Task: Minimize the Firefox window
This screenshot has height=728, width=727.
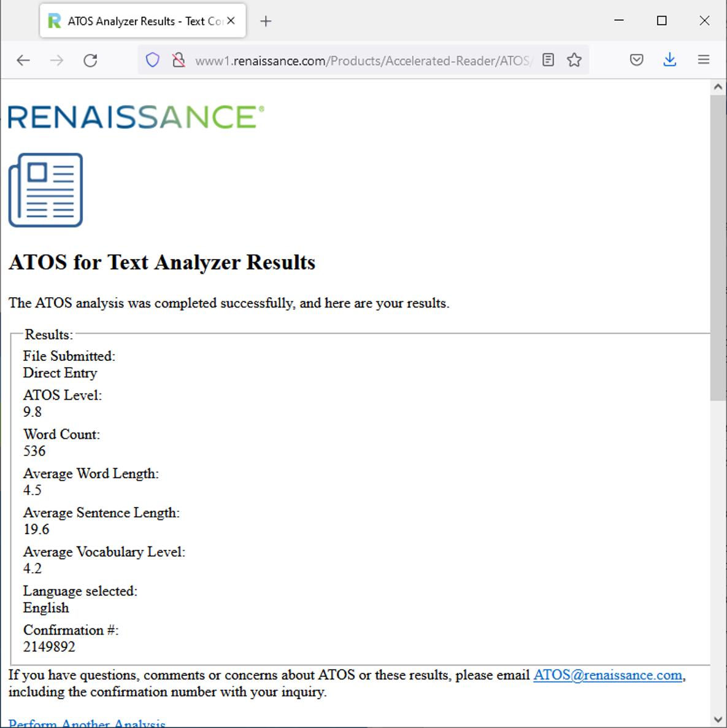Action: tap(619, 20)
